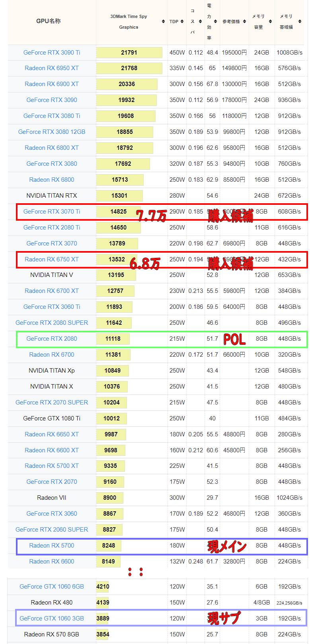
Task: Open the Radeon RX 6750 XT link
Action: click(x=52, y=259)
